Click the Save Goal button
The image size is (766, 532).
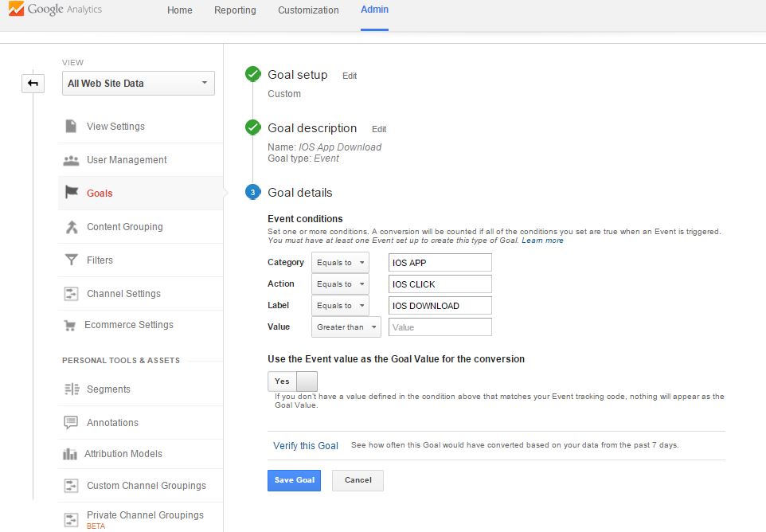pos(294,480)
